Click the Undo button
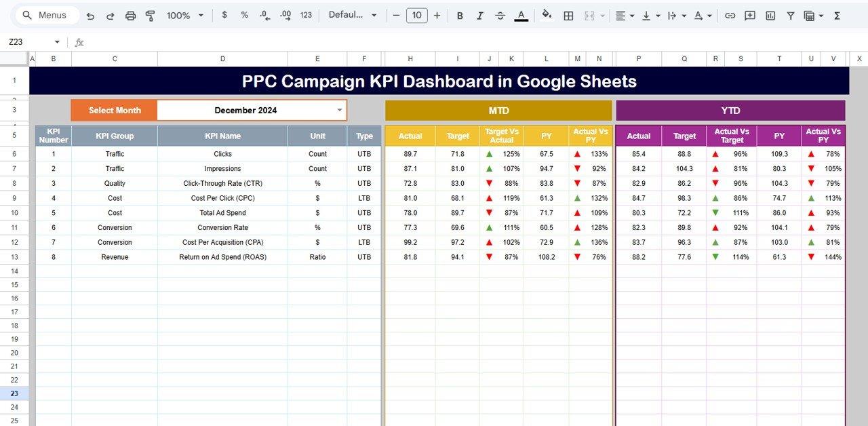 (x=90, y=14)
